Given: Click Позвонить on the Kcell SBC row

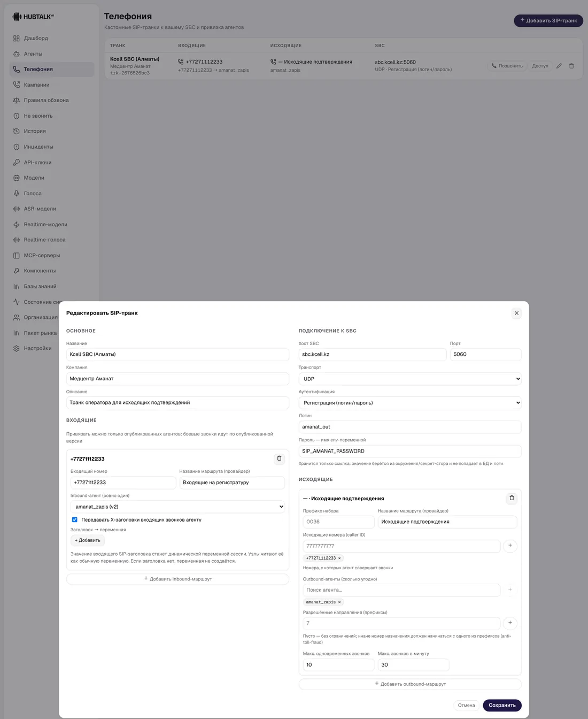Looking at the screenshot, I should [x=507, y=66].
